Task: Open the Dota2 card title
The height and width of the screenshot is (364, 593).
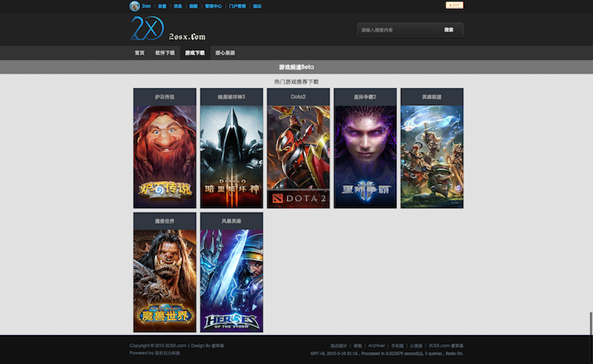Action: [x=299, y=97]
